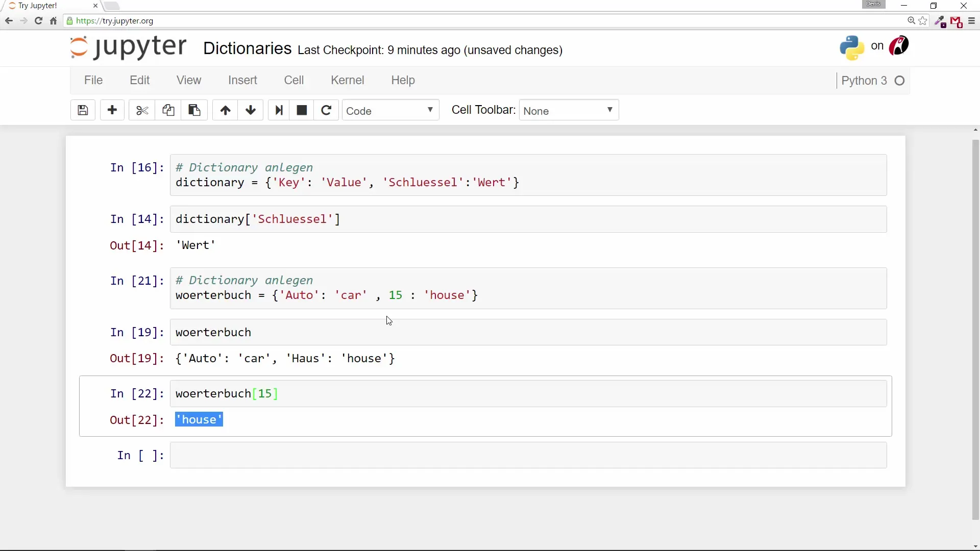Image resolution: width=980 pixels, height=551 pixels.
Task: Click the browser extension icon beside the star
Action: point(940,21)
